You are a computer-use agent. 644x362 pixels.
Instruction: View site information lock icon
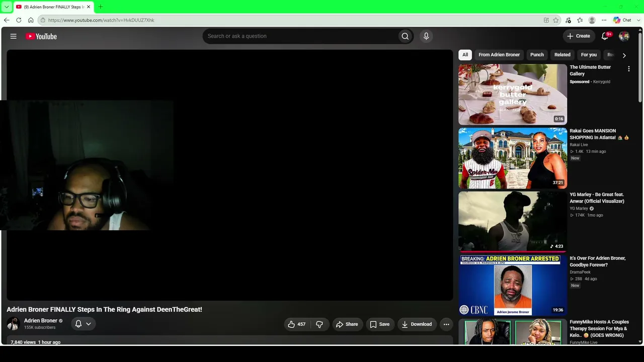[43, 20]
